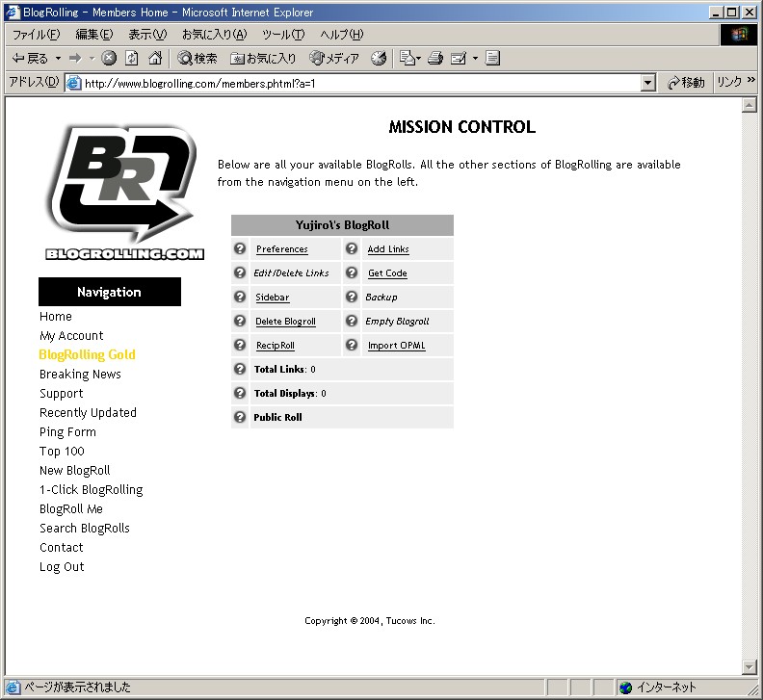Click the Forward arrow toolbar button
The width and height of the screenshot is (763, 700).
tap(75, 59)
